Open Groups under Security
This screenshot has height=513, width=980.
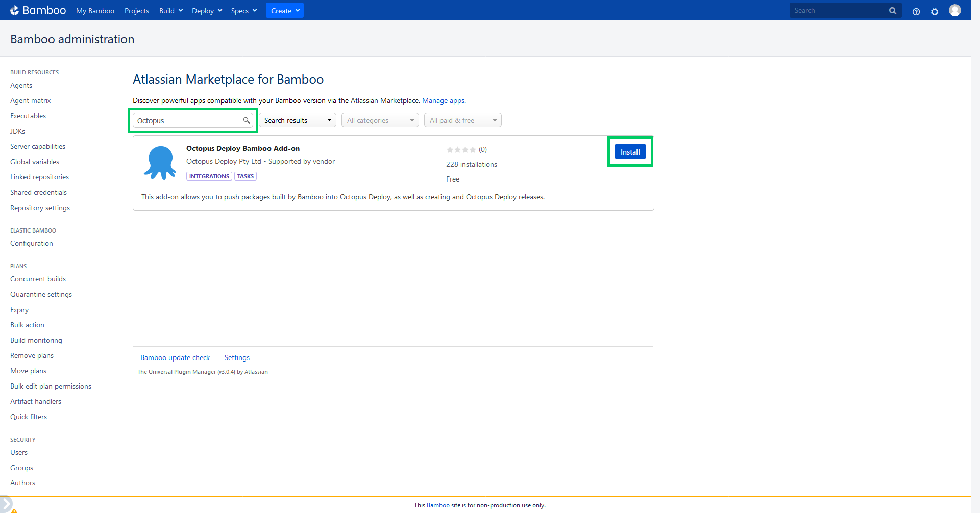tap(21, 468)
